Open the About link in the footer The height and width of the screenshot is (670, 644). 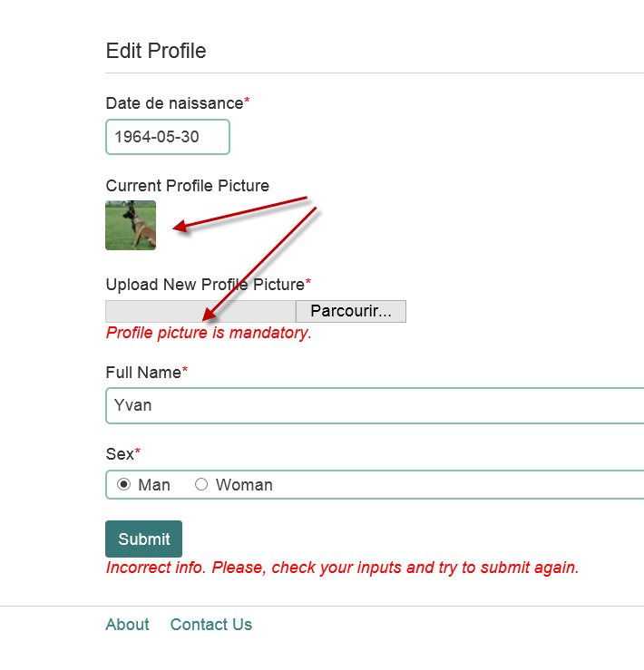(127, 625)
